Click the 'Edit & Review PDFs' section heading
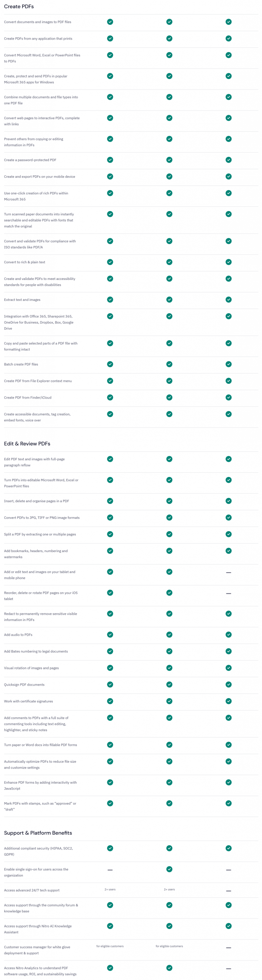 (27, 444)
